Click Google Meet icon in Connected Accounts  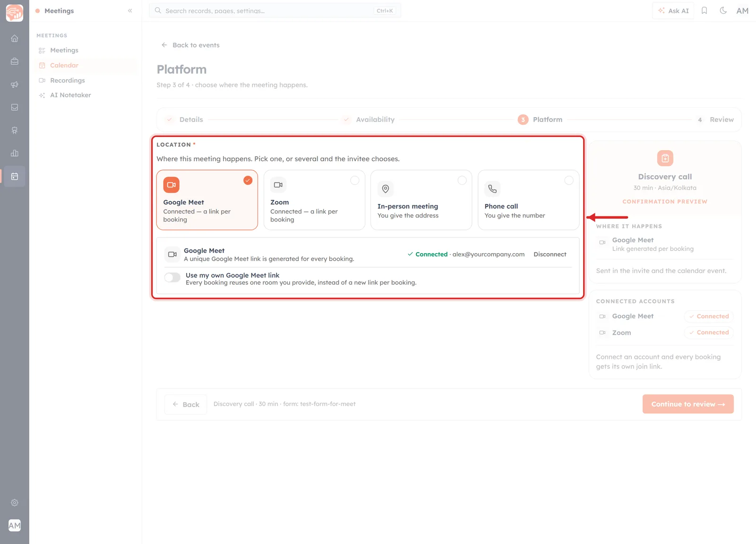(x=602, y=316)
